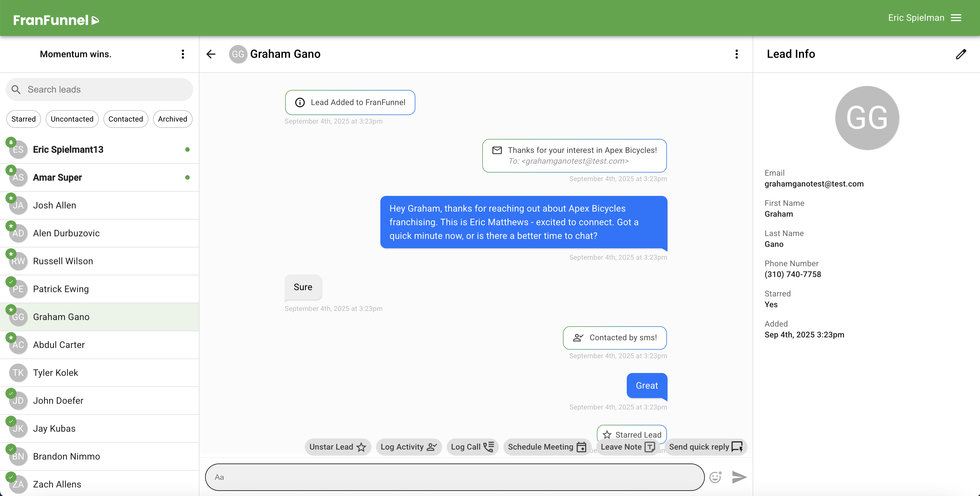Viewport: 980px width, 496px height.
Task: Filter leads by Starred
Action: click(24, 119)
